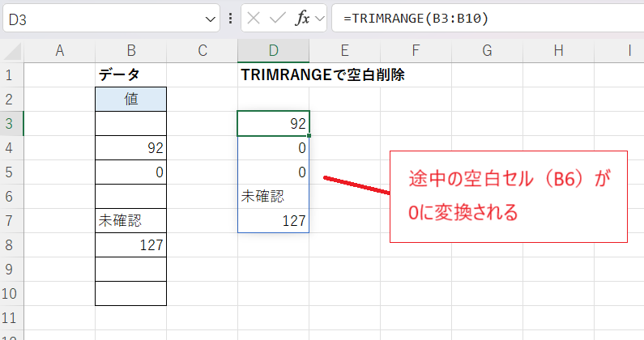This screenshot has width=644, height=340.
Task: Click the formula bar with TRIMRANGE formula
Action: tap(488, 18)
